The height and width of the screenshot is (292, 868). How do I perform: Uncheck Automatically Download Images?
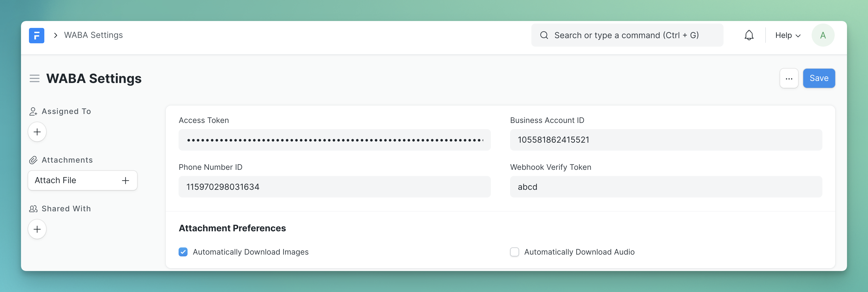point(183,252)
